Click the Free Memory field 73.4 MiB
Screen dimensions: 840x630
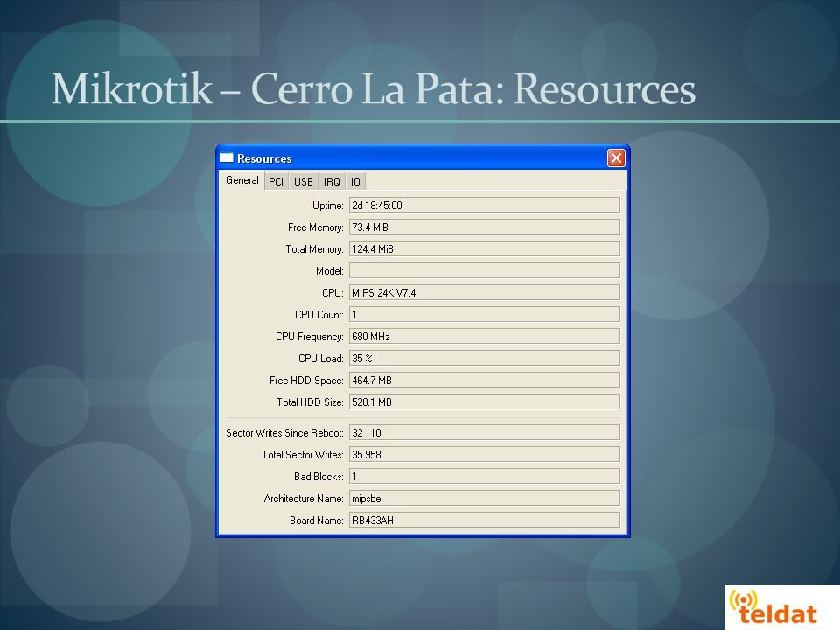tap(484, 227)
